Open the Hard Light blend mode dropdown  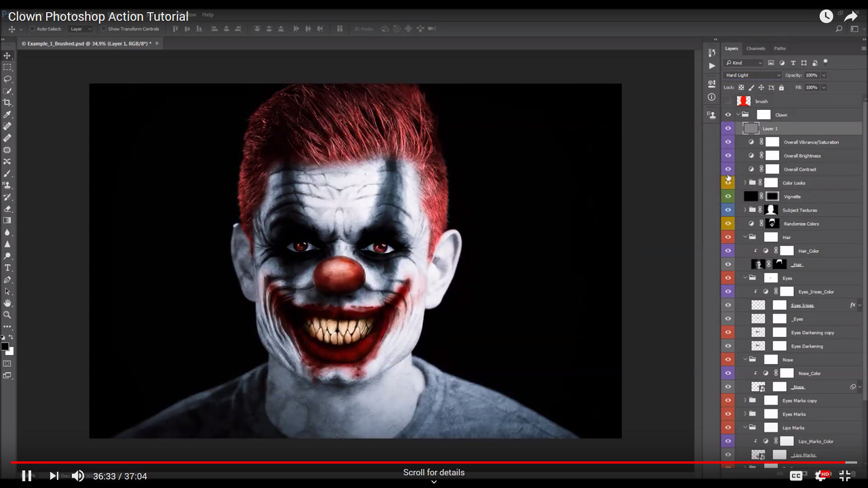click(753, 75)
